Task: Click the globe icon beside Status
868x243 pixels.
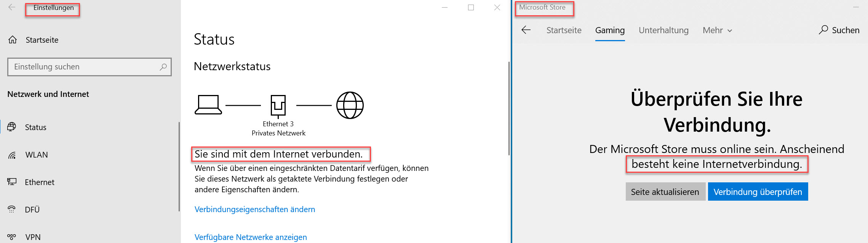Action: pos(12,127)
